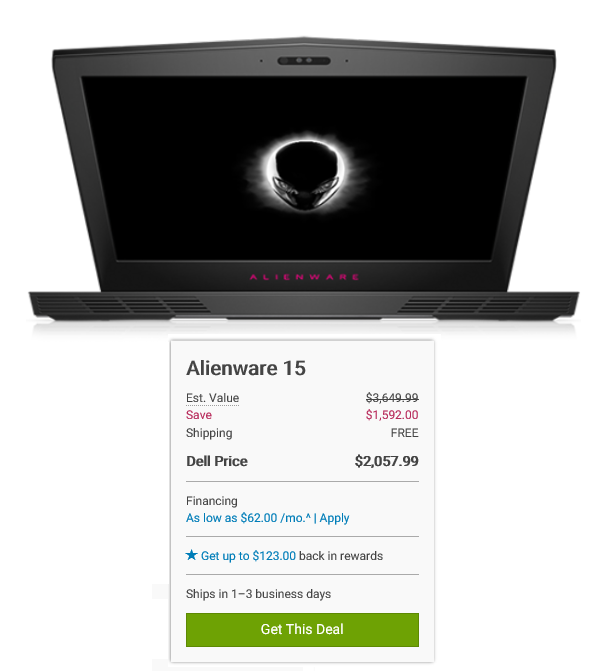592x671 pixels.
Task: Click the bold Dell Price label
Action: pos(217,461)
